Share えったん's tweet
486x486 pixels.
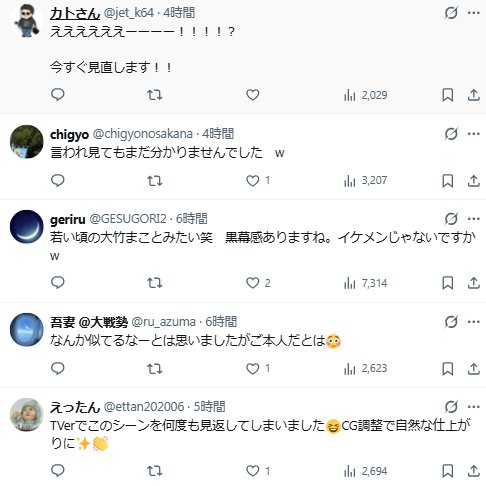[473, 471]
